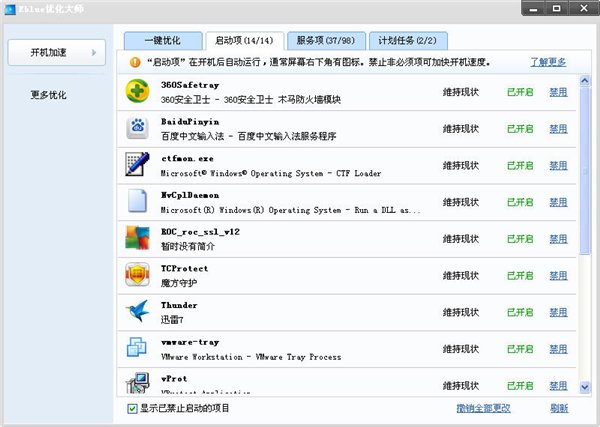Click the TCProtect shield icon

[137, 274]
